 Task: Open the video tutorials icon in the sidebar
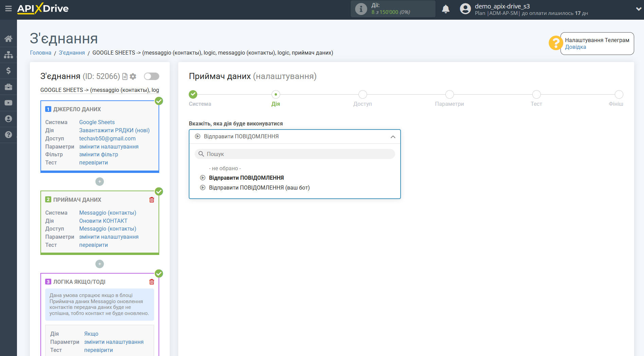(x=8, y=103)
